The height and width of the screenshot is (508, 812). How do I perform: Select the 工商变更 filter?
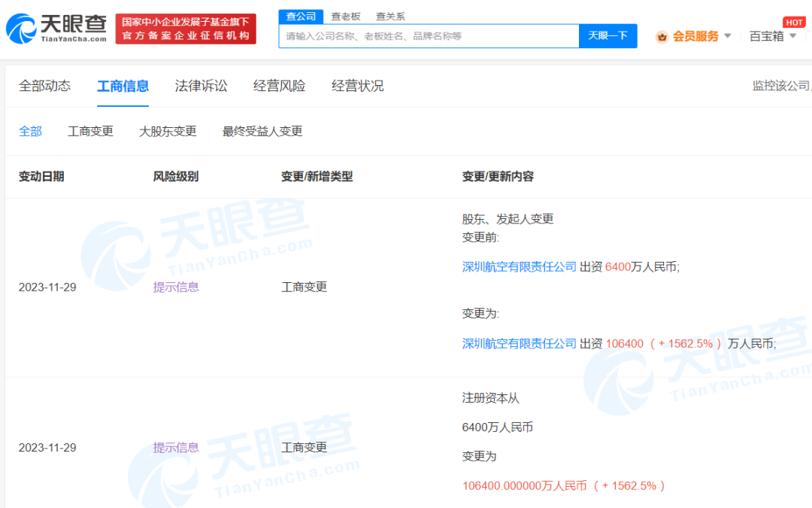coord(91,132)
